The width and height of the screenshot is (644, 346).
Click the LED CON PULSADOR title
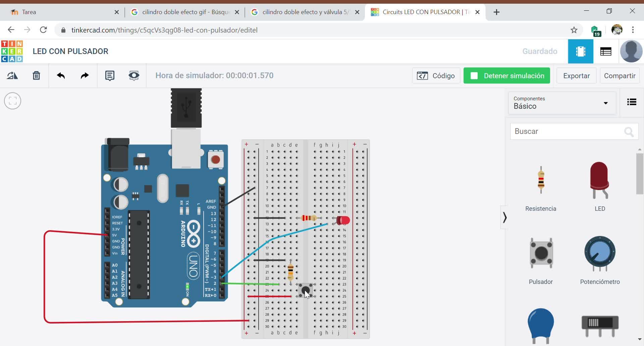(x=70, y=51)
